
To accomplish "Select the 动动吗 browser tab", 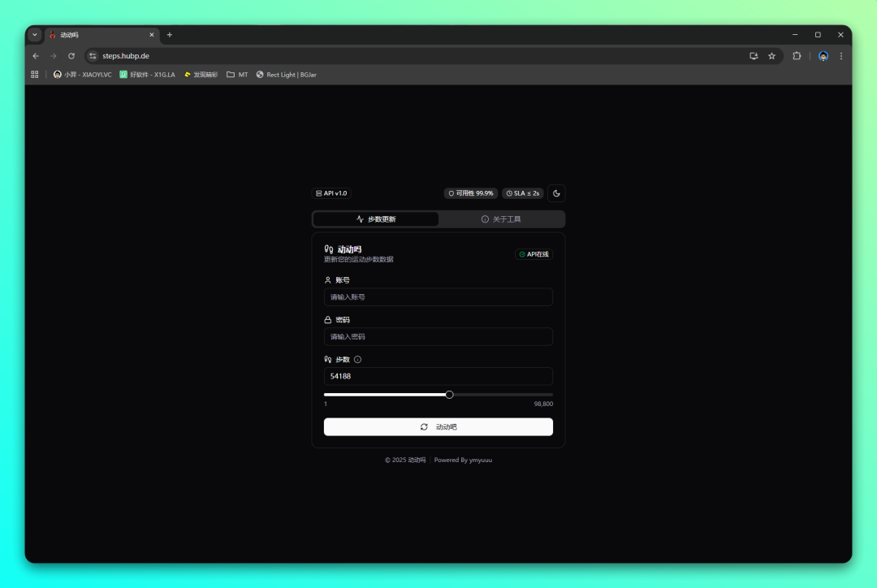I will [x=102, y=35].
